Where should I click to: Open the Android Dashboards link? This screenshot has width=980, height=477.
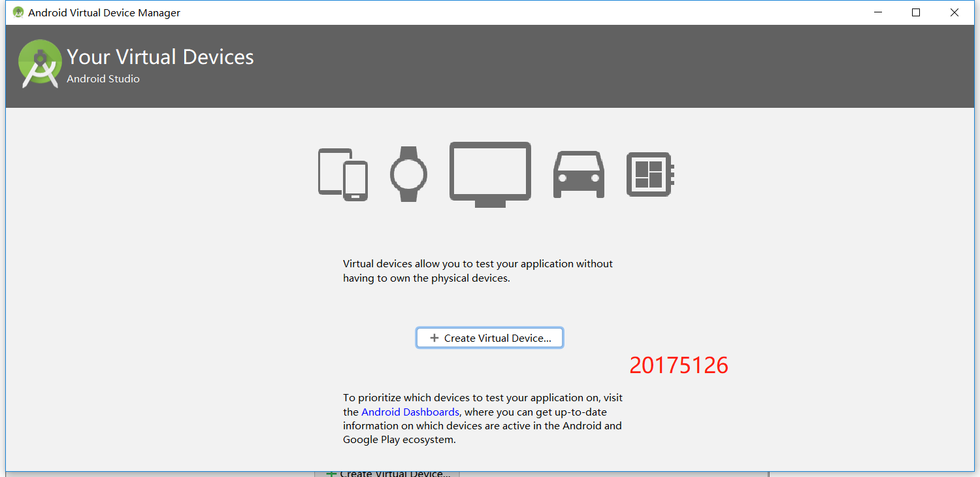[x=410, y=412]
